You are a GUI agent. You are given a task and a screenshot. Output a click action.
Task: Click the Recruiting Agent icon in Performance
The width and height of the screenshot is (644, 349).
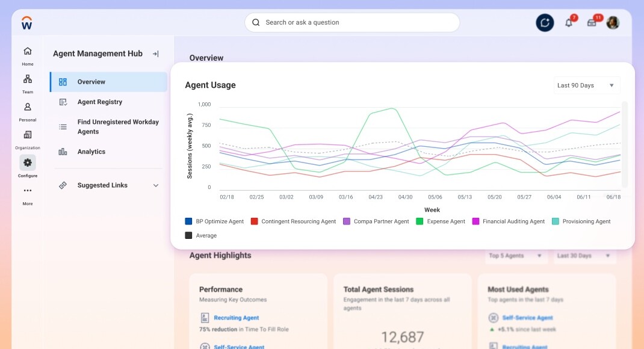pos(205,317)
